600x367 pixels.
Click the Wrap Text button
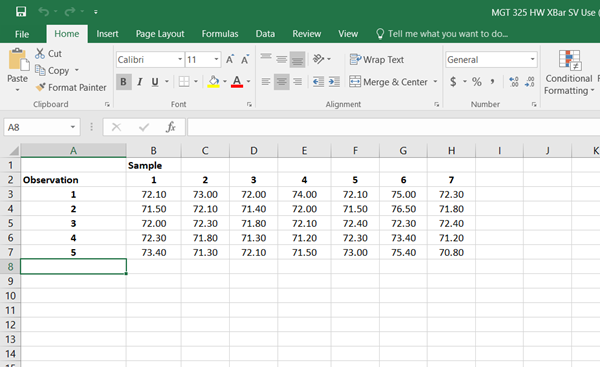click(377, 59)
